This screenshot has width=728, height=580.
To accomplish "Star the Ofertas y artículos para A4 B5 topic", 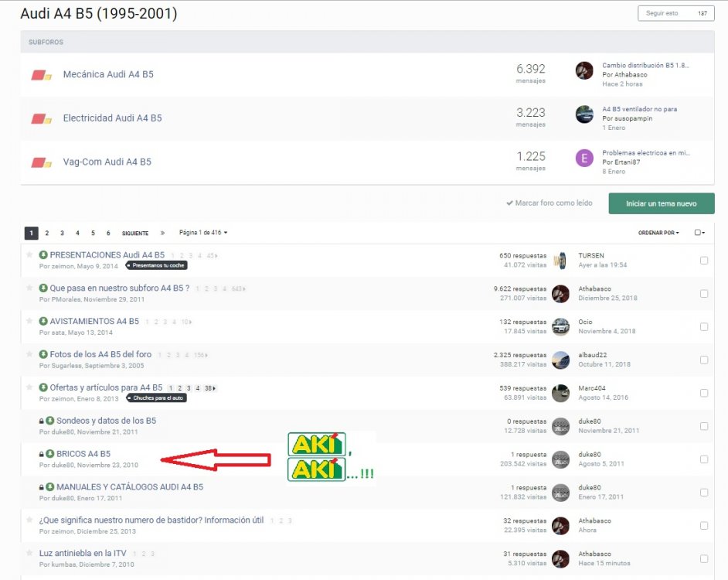I will pyautogui.click(x=29, y=387).
